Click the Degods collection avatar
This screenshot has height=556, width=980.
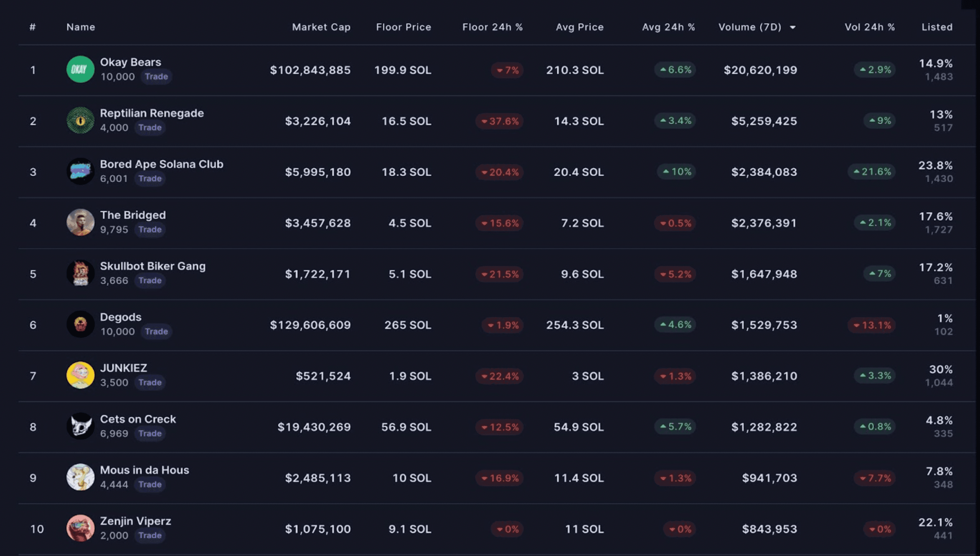pyautogui.click(x=80, y=324)
